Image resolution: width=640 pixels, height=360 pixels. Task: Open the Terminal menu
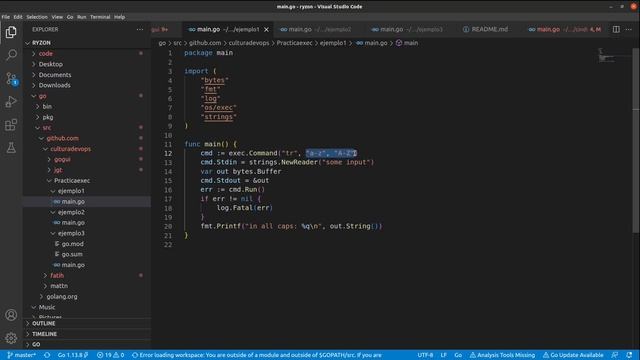click(x=100, y=17)
